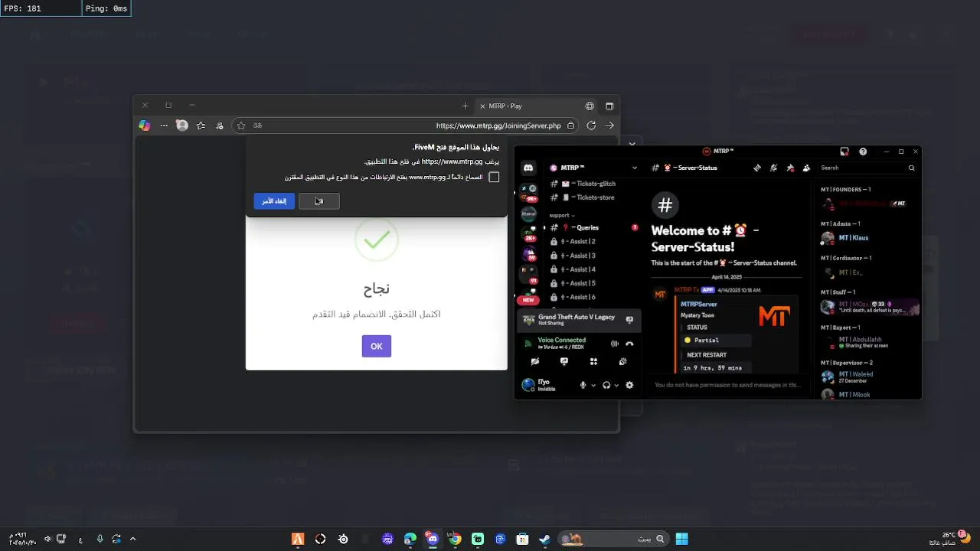Click the open button beside the blue cancel button
980x551 pixels.
click(x=318, y=201)
